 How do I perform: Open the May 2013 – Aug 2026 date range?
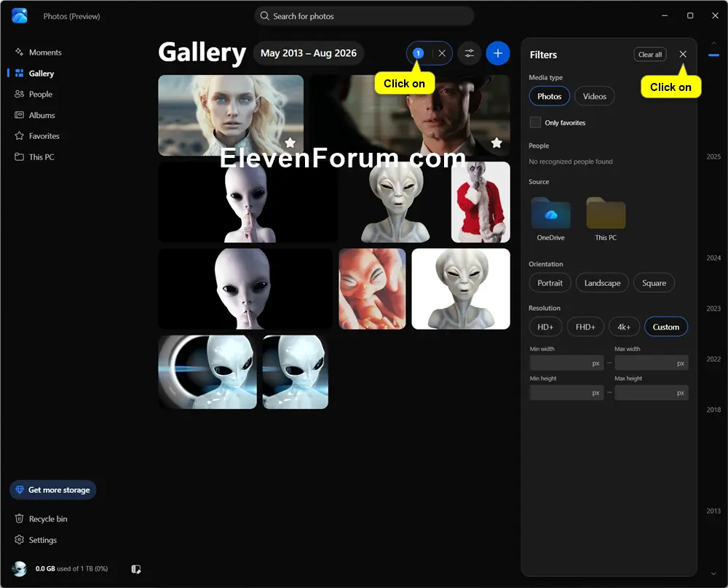(x=308, y=53)
